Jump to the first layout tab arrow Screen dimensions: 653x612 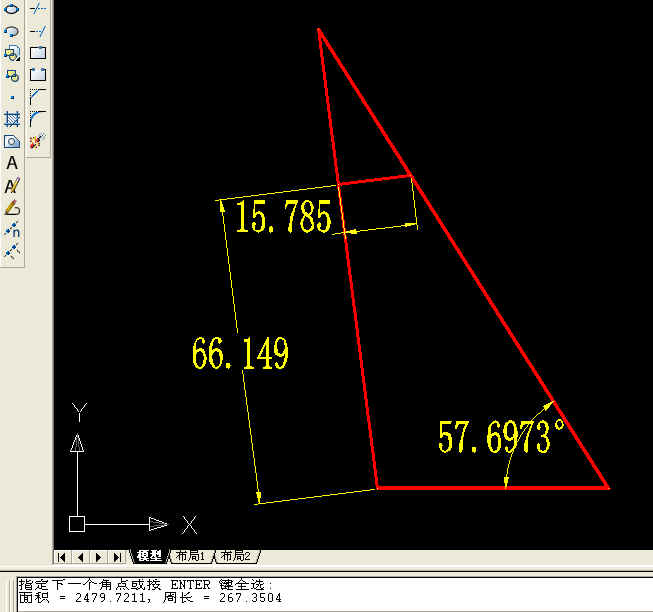62,557
